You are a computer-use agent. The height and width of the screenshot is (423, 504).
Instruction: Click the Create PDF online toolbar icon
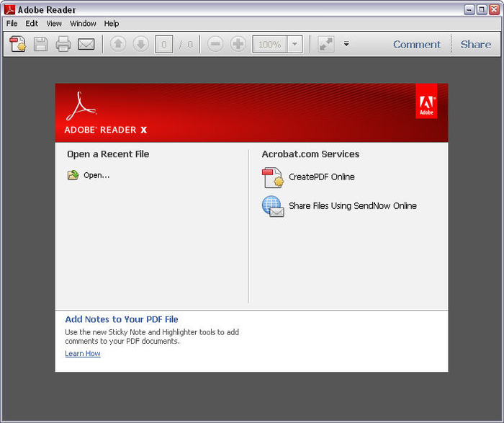(x=17, y=44)
